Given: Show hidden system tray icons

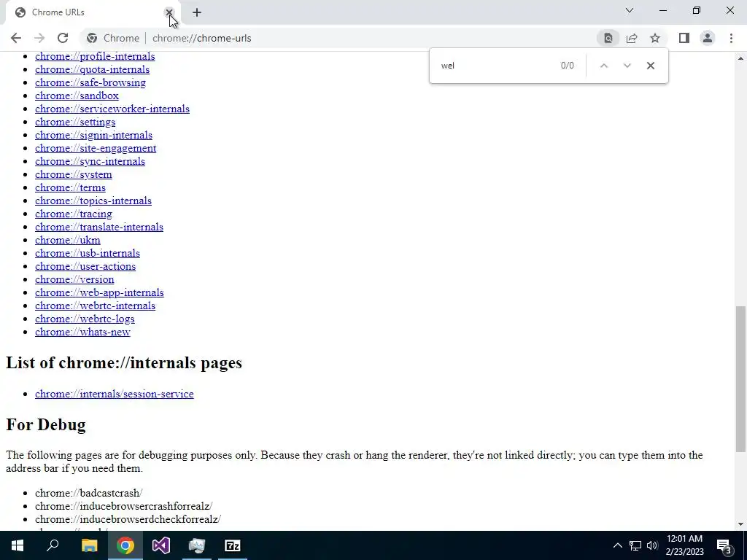Looking at the screenshot, I should tap(617, 545).
